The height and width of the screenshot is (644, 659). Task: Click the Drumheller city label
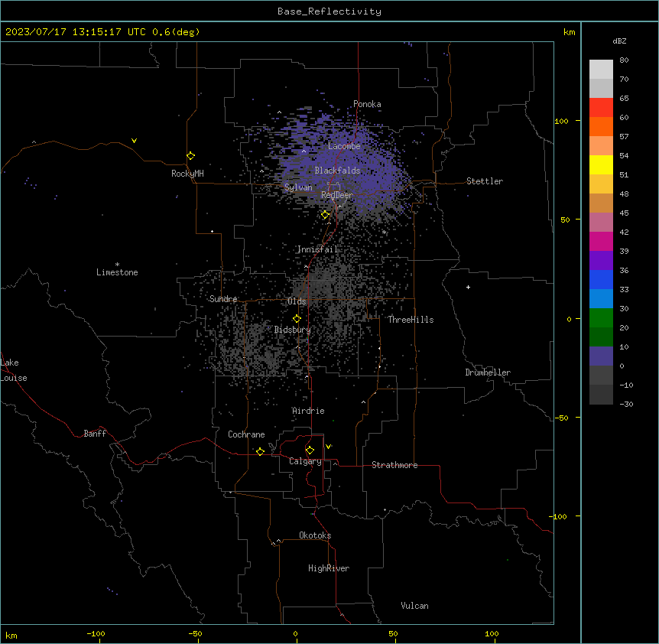click(x=488, y=372)
